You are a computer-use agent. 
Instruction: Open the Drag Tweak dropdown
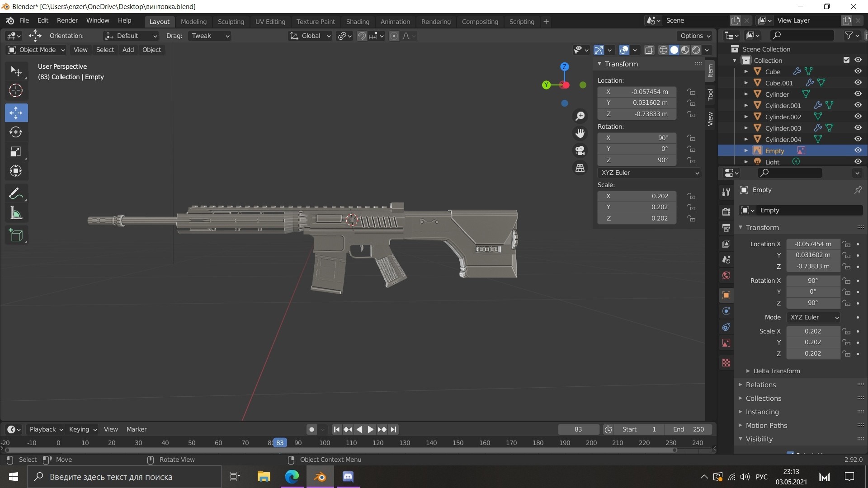(x=209, y=36)
